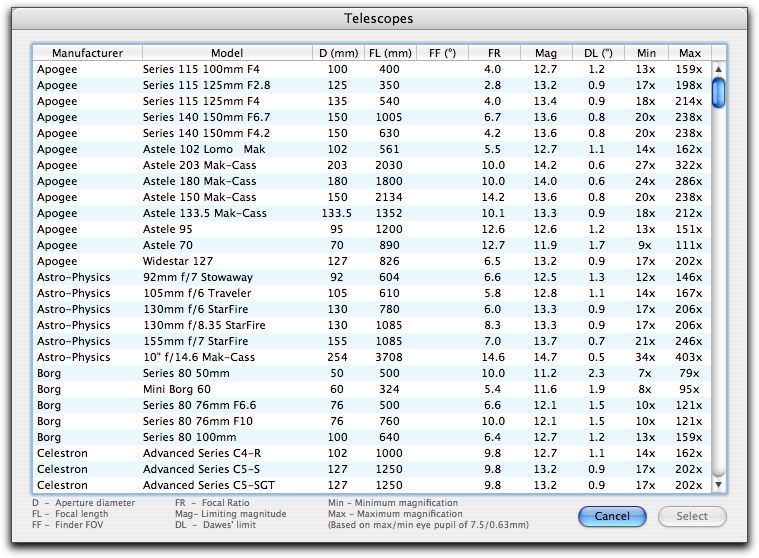This screenshot has width=759, height=558.
Task: Sort by the Mag column header
Action: click(546, 53)
